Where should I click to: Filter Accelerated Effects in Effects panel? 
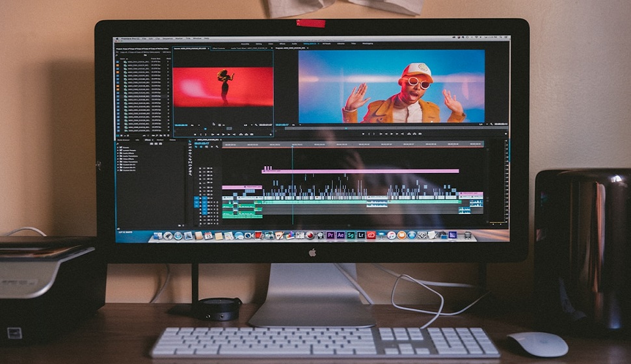(152, 144)
